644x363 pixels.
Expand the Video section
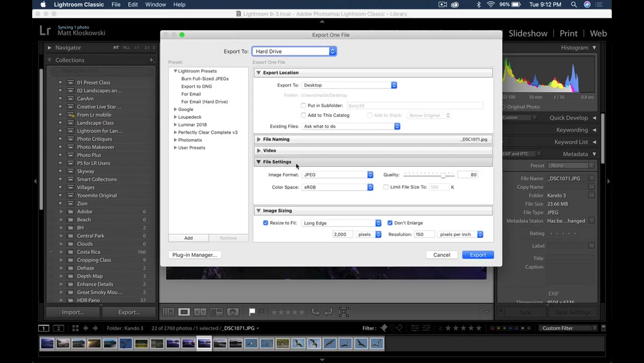(259, 151)
